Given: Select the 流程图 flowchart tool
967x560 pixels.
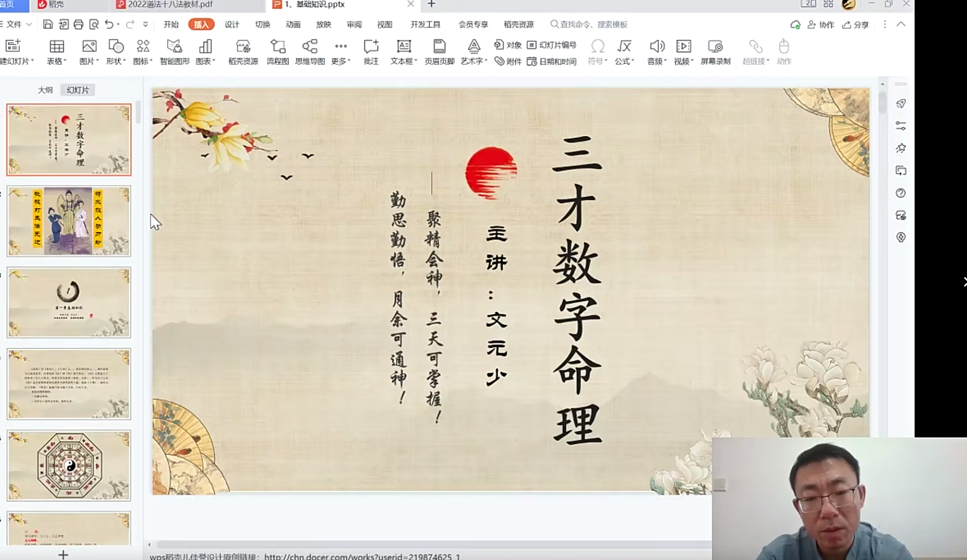Looking at the screenshot, I should (x=278, y=51).
